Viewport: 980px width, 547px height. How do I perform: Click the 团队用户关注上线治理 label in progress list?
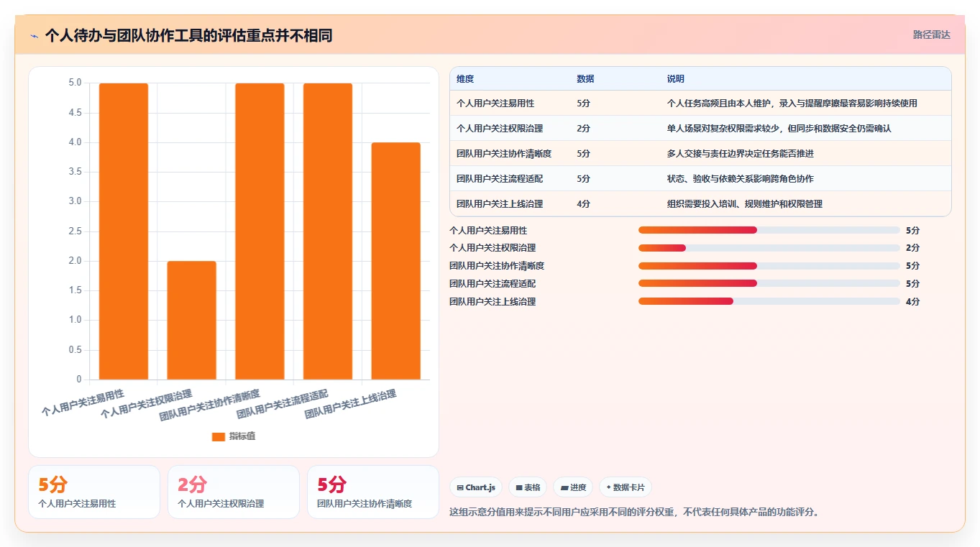pyautogui.click(x=493, y=302)
